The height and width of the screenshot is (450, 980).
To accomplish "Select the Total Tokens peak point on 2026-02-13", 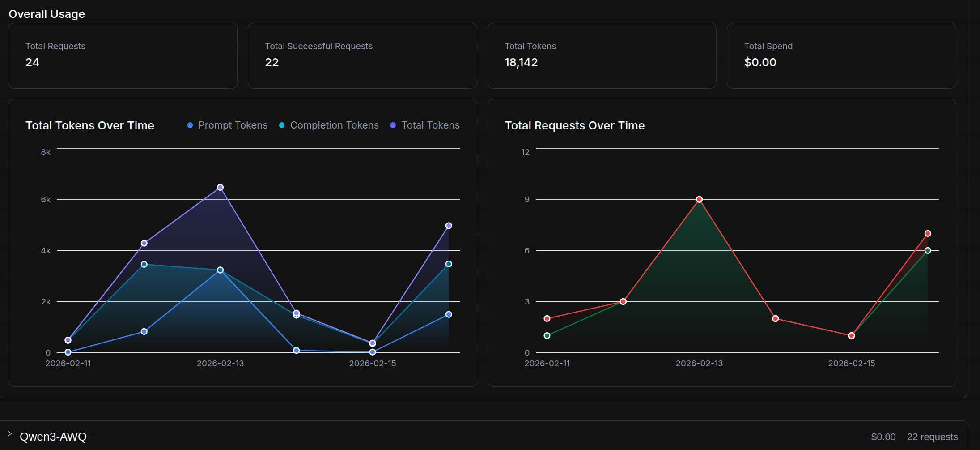I will pos(220,188).
